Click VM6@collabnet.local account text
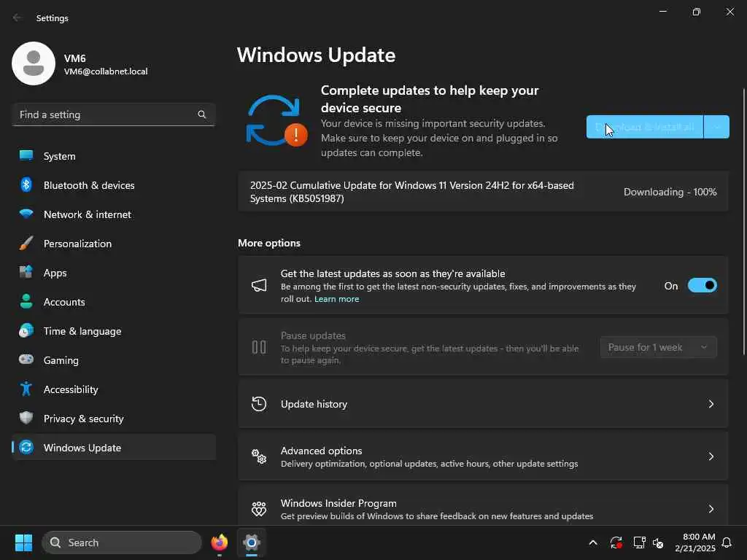Screen dimensions: 747x560 [106, 71]
